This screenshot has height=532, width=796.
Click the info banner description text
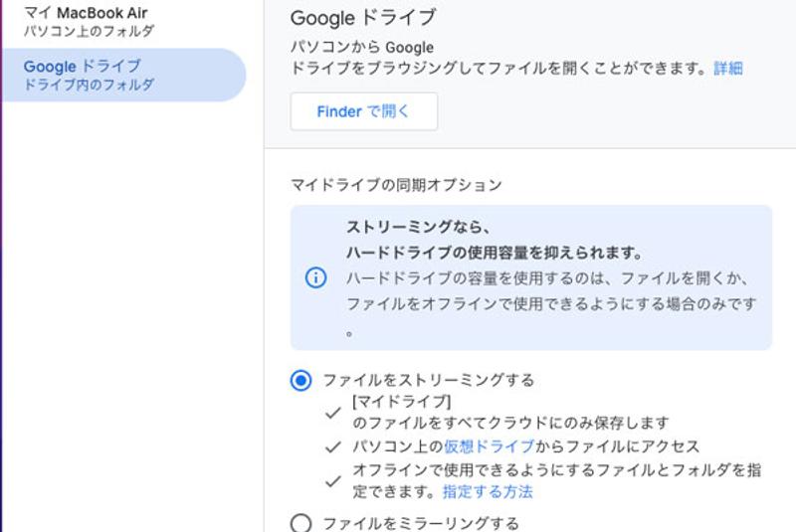pyautogui.click(x=551, y=304)
